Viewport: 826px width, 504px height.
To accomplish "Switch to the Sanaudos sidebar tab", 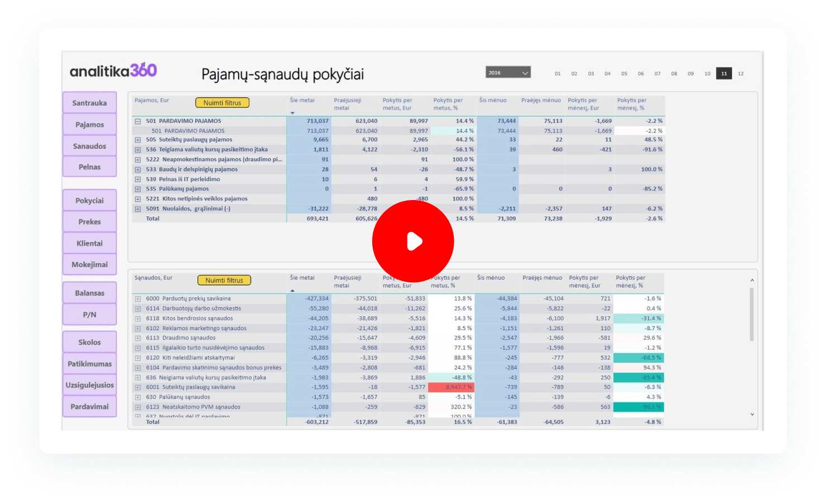I will pos(89,146).
